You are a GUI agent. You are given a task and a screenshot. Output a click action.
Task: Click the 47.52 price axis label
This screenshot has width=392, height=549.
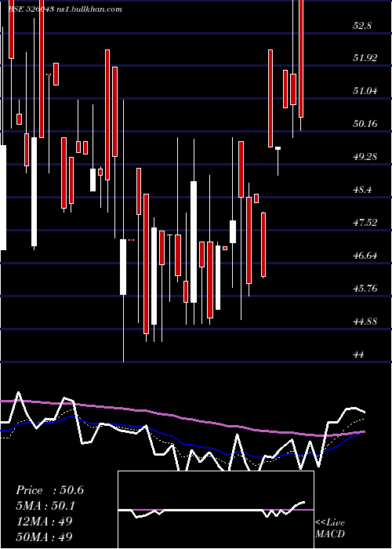(x=365, y=222)
